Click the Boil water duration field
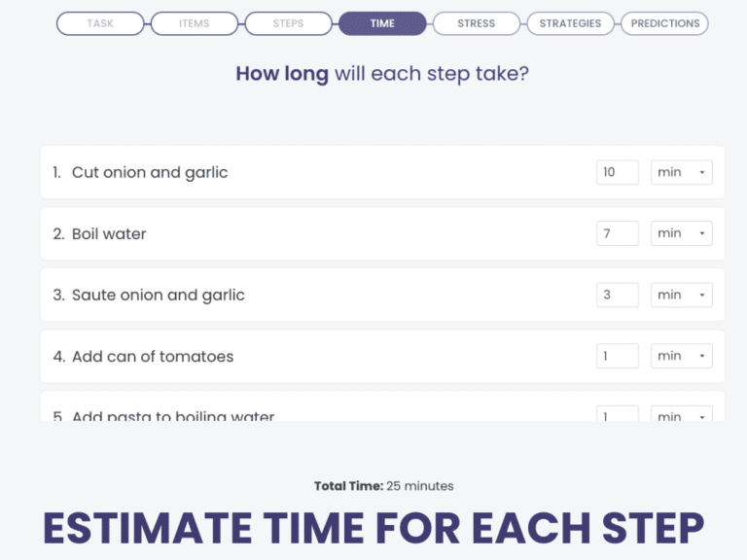Viewport: 747px width, 560px height. [617, 233]
